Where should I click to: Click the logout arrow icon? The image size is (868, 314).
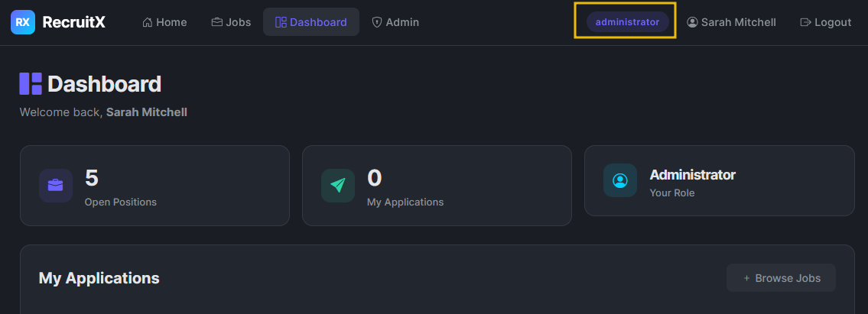click(805, 22)
